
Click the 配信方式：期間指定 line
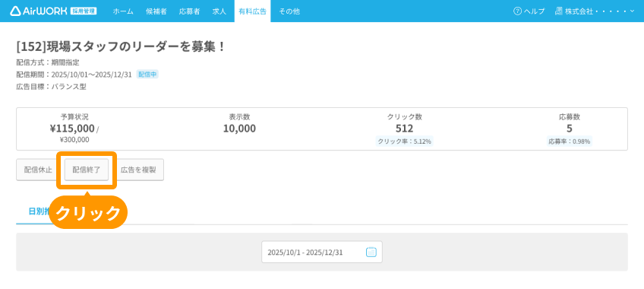(48, 63)
